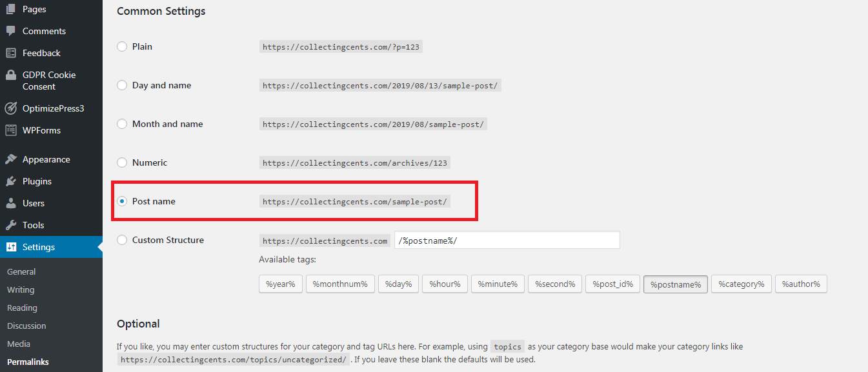Insert the %day% tag button

point(398,284)
